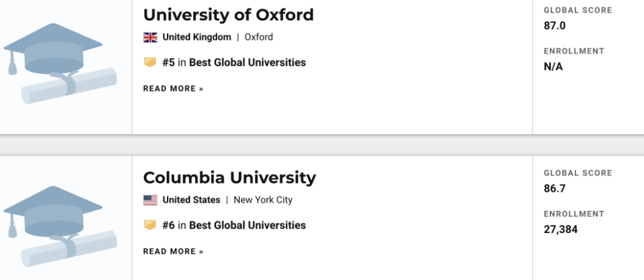Viewport: 644px width, 280px height.
Task: Click the United Kingdom country label
Action: [x=196, y=37]
